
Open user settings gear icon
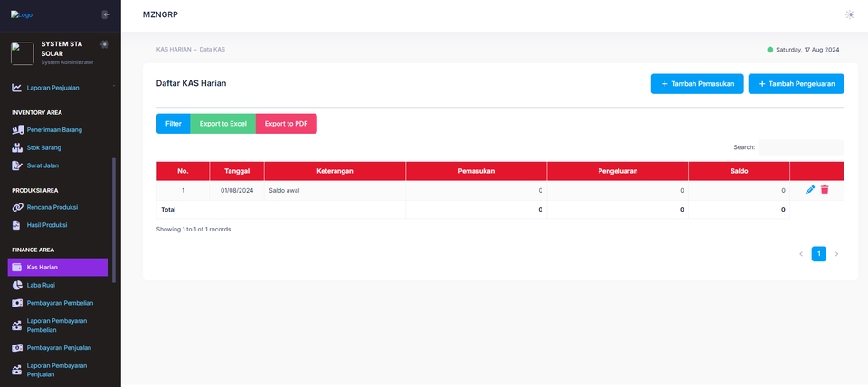(x=105, y=43)
